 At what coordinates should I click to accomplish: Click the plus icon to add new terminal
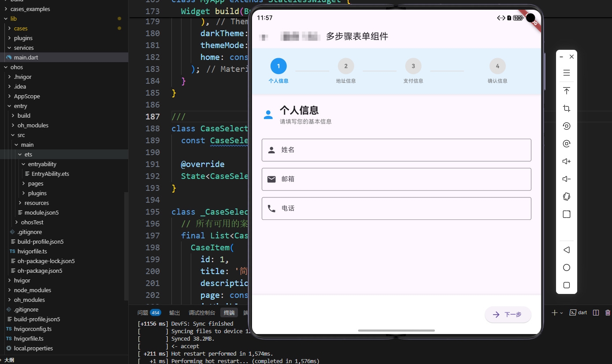pos(555,312)
